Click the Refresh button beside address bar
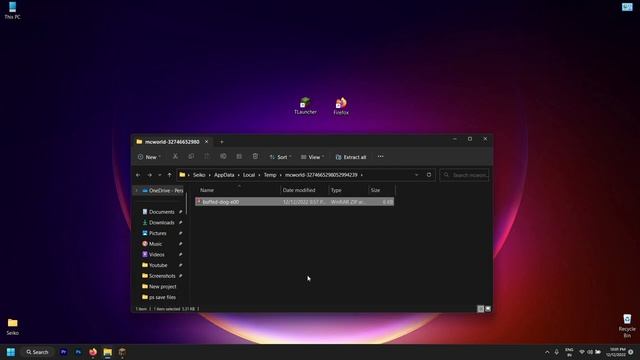 pyautogui.click(x=429, y=175)
